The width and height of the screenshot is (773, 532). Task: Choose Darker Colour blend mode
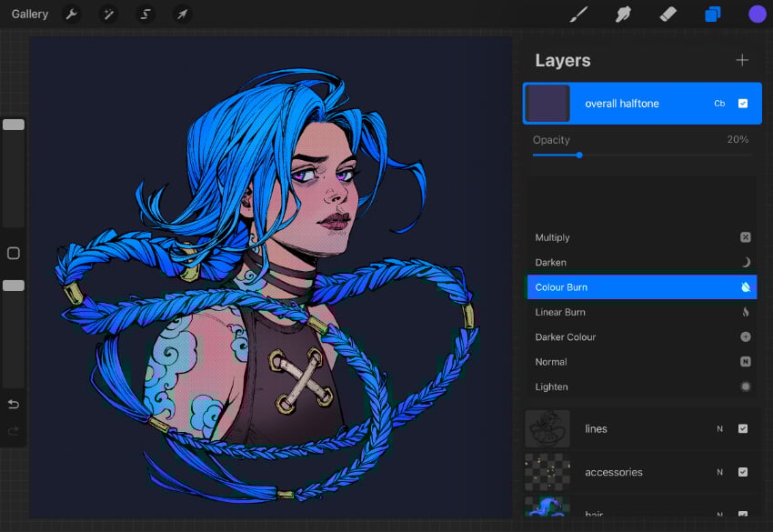(x=641, y=336)
